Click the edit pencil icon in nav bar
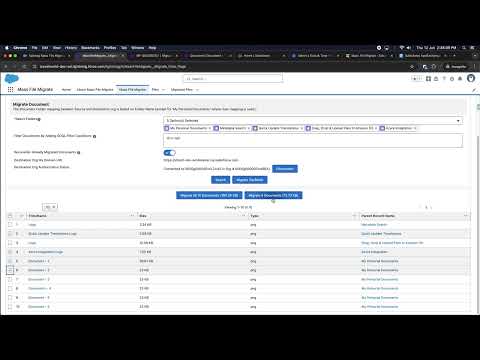This screenshot has height=360, width=480. pyautogui.click(x=474, y=90)
